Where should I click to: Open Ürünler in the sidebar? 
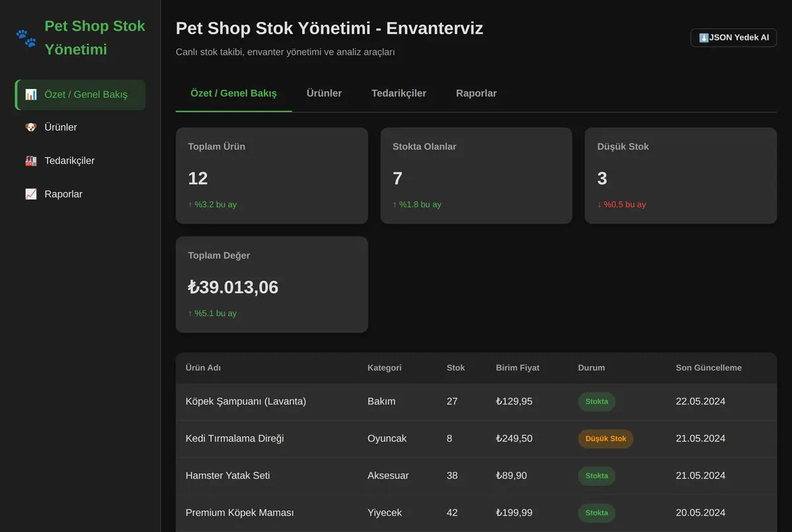coord(81,127)
